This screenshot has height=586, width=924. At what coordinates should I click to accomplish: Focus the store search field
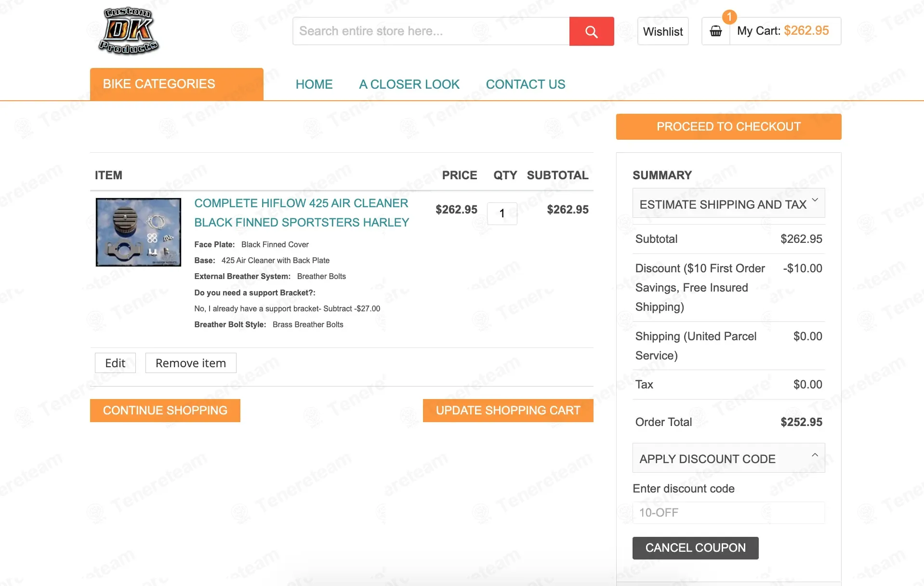pyautogui.click(x=431, y=31)
